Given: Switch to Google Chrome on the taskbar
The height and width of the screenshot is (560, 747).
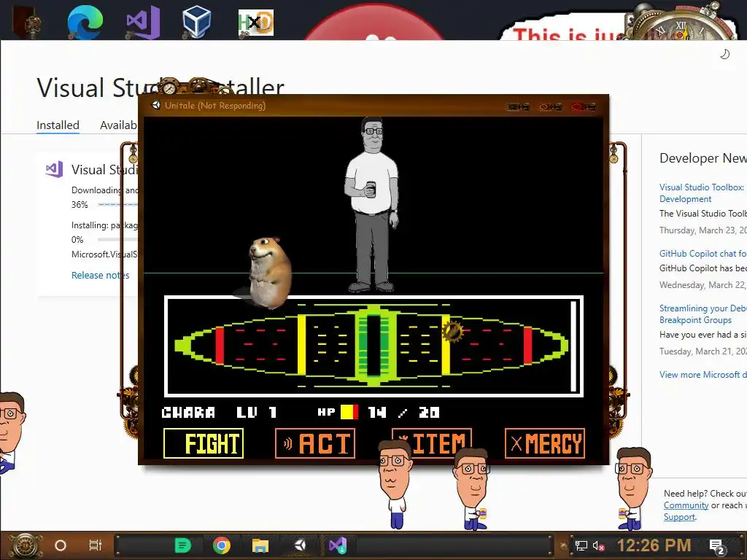Looking at the screenshot, I should pos(222,545).
